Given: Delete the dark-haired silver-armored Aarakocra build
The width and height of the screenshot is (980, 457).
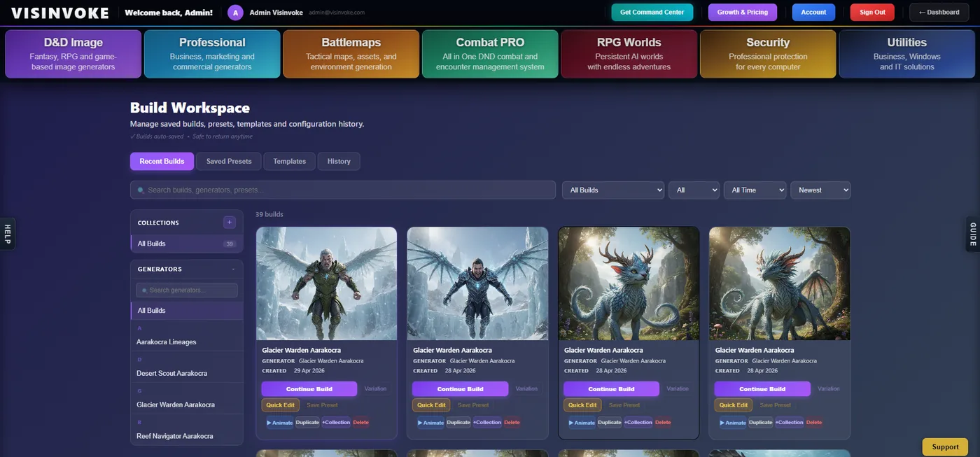Looking at the screenshot, I should point(512,422).
